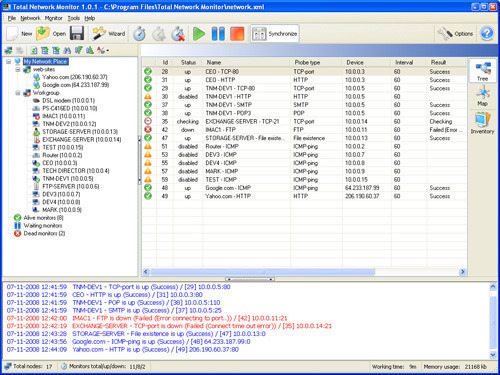Click checking icon of EXCHANGE-SERVER - TCP-21 row

point(148,121)
